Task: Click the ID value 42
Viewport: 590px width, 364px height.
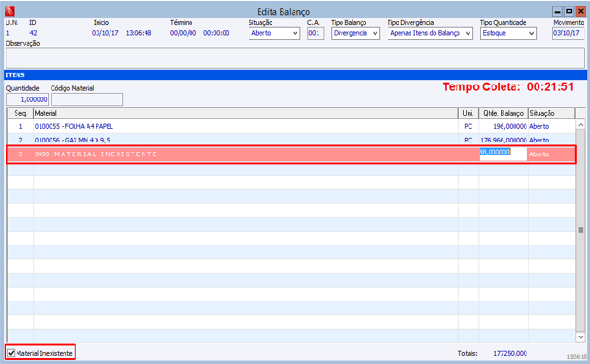Action: 33,33
